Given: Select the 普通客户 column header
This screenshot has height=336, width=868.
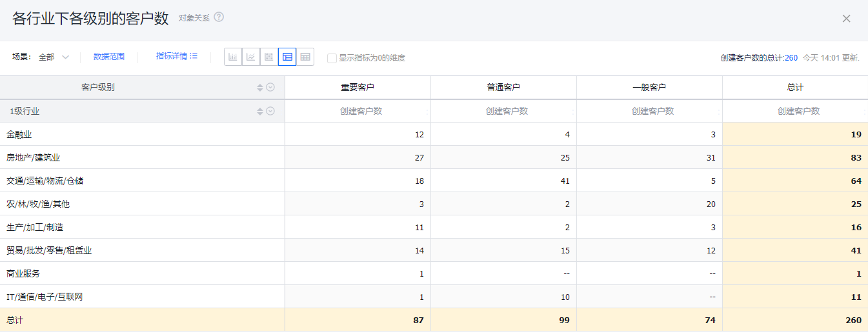Looking at the screenshot, I should (503, 88).
